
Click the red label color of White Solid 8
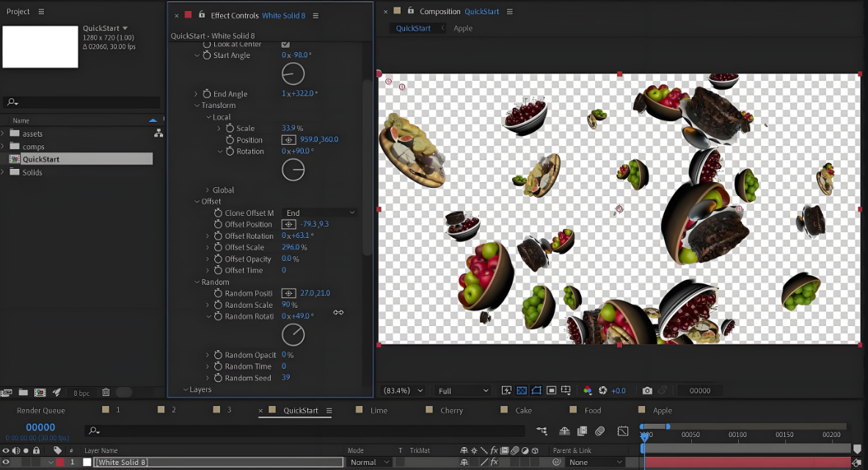click(59, 462)
